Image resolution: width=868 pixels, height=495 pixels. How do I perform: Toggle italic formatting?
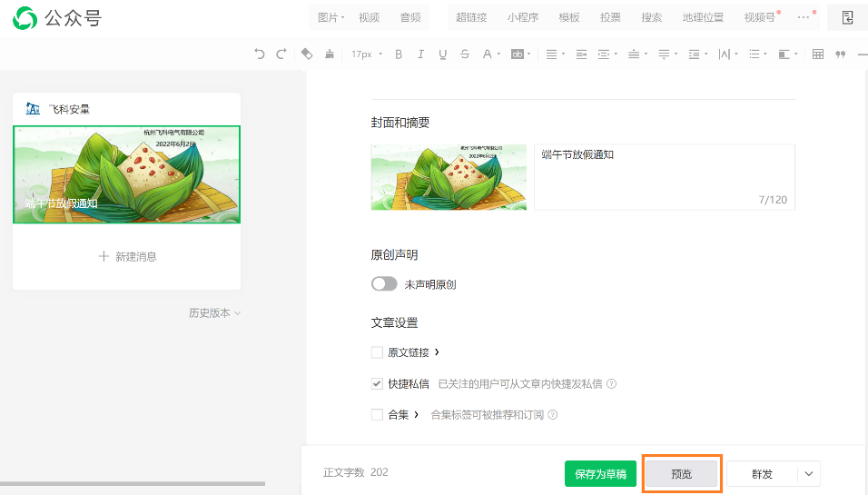click(420, 54)
